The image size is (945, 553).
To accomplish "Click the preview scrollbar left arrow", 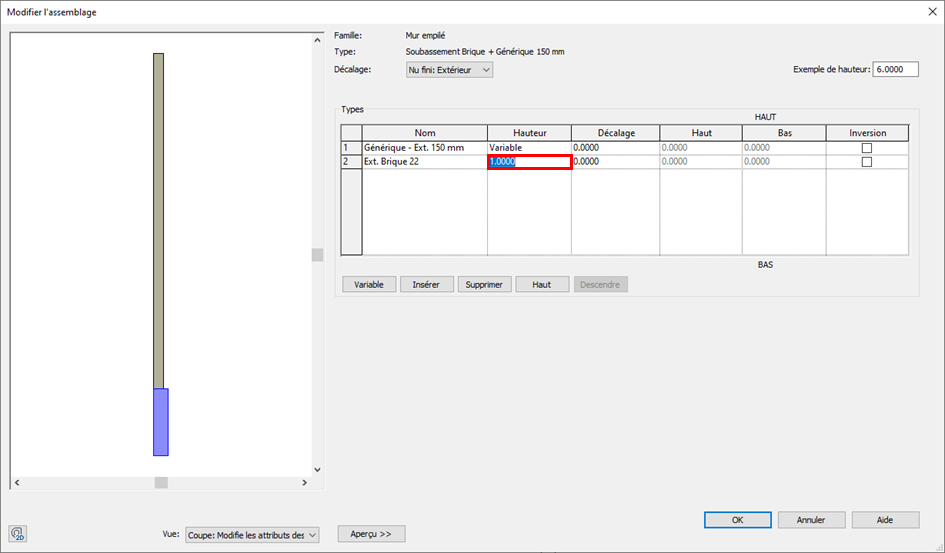I will tap(16, 483).
